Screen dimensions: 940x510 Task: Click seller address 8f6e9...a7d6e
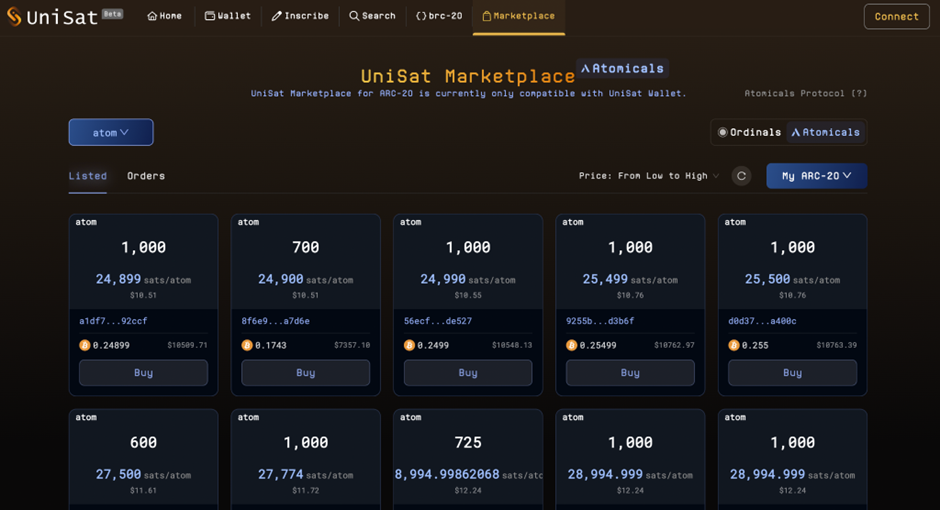tap(276, 321)
